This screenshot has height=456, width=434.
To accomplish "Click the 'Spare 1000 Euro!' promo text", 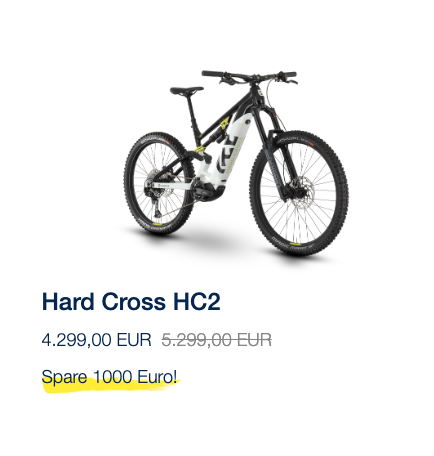I will [109, 377].
